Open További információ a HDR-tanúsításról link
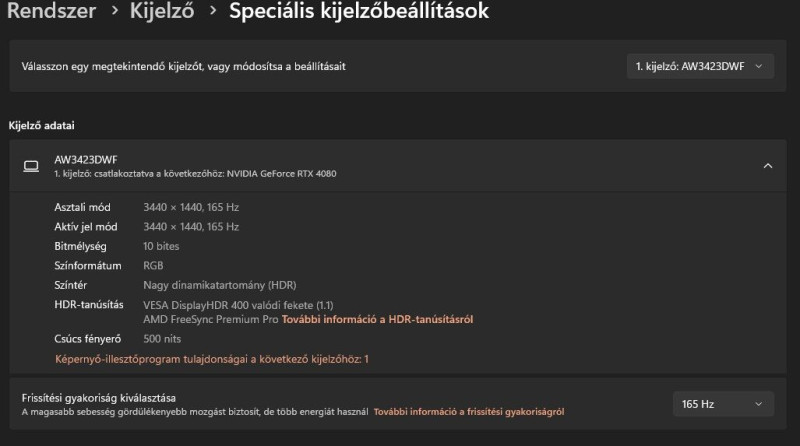800x446 pixels. click(377, 319)
